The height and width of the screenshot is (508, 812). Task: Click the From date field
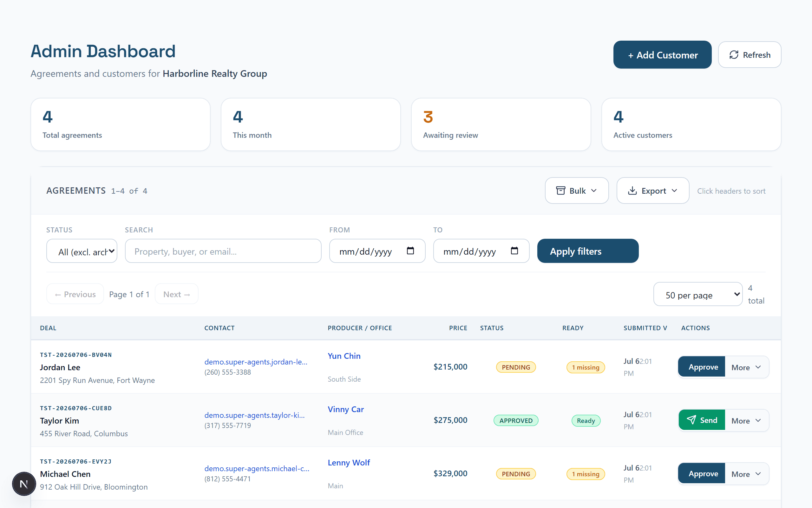point(377,251)
